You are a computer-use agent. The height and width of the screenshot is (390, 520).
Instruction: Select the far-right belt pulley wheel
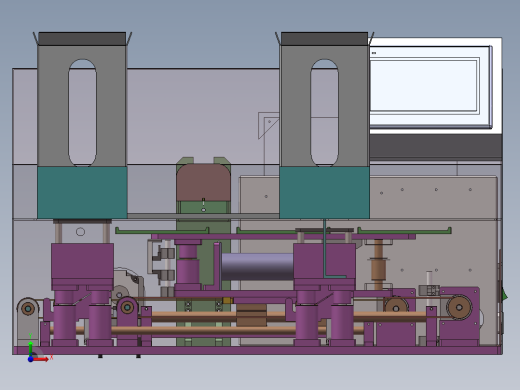pos(459,307)
